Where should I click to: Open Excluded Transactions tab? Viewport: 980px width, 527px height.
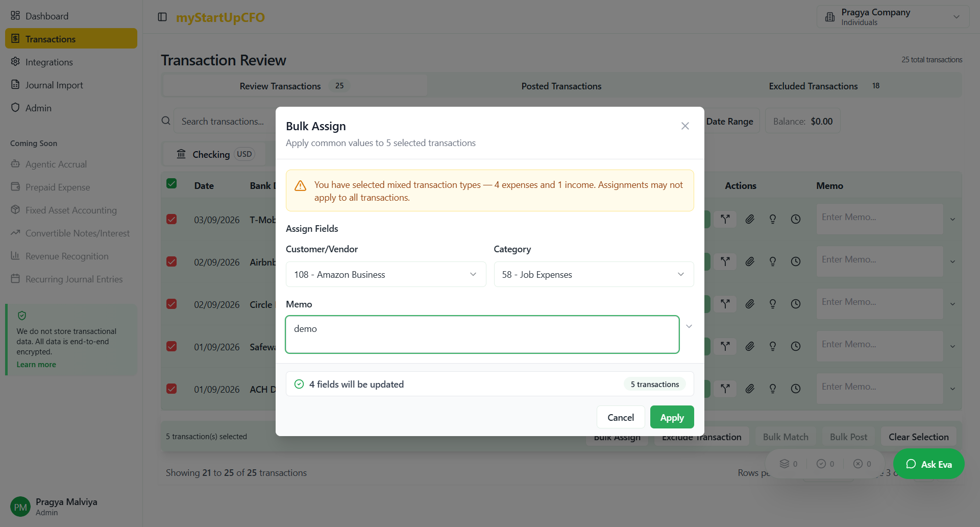813,86
